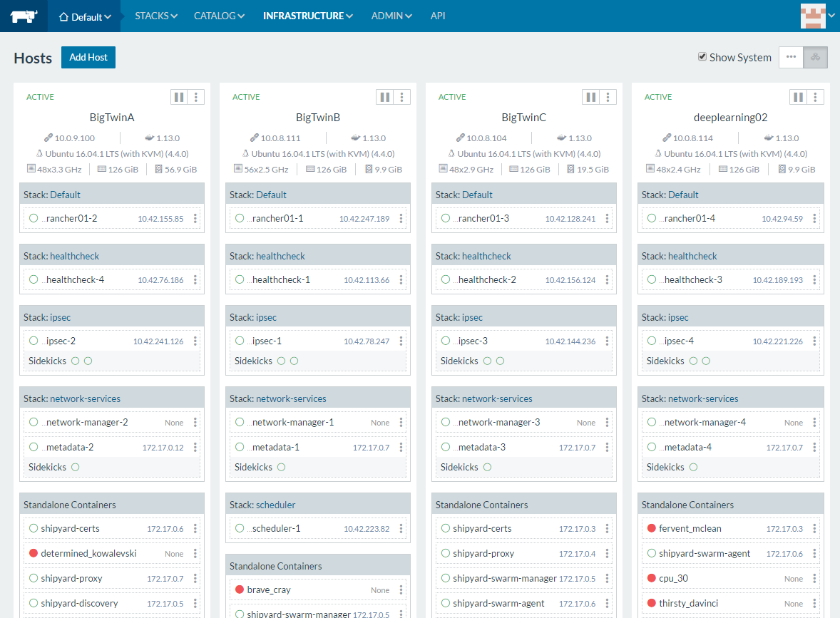Go to the API menu item
840x618 pixels.
[x=438, y=16]
